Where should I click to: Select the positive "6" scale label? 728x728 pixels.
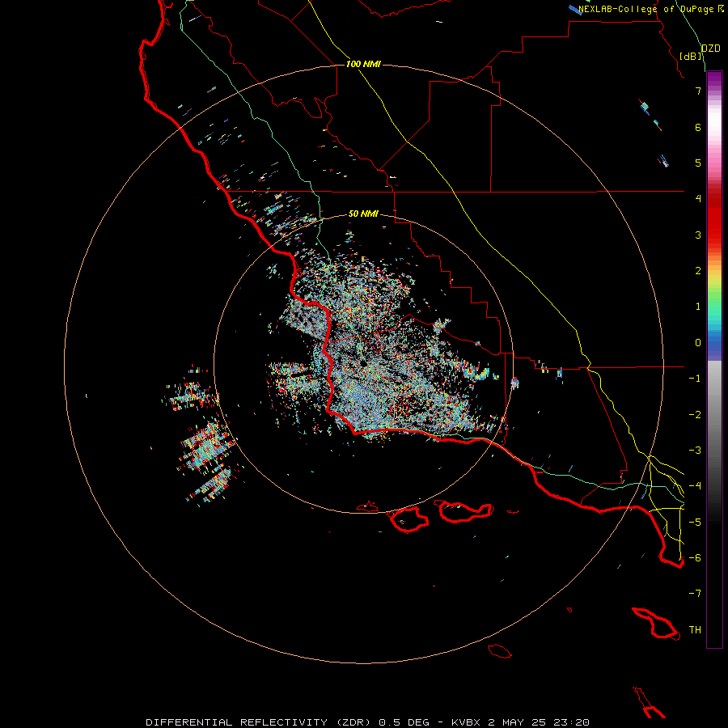[698, 127]
